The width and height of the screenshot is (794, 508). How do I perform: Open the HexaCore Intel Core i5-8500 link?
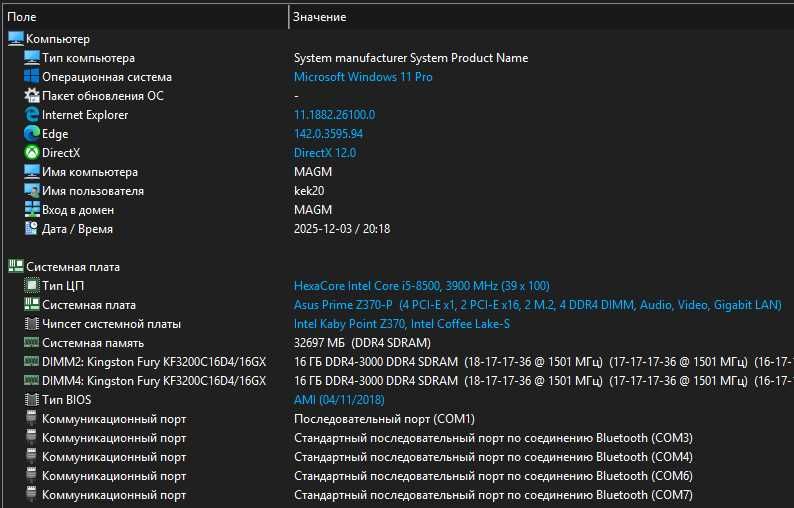[421, 286]
